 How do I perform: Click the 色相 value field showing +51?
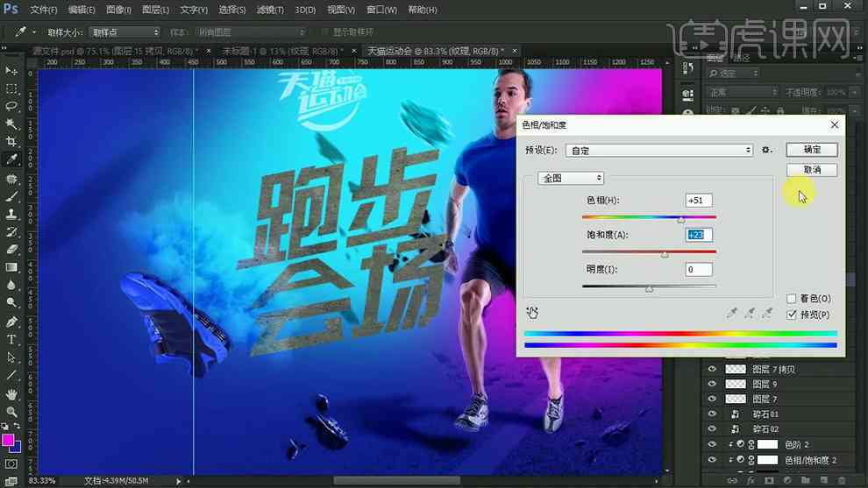[699, 201]
